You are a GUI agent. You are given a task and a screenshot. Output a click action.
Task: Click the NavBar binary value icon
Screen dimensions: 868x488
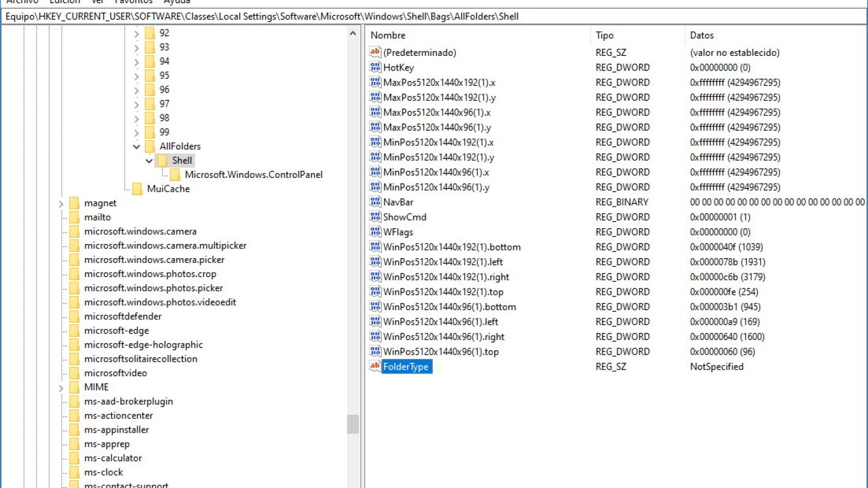[375, 202]
